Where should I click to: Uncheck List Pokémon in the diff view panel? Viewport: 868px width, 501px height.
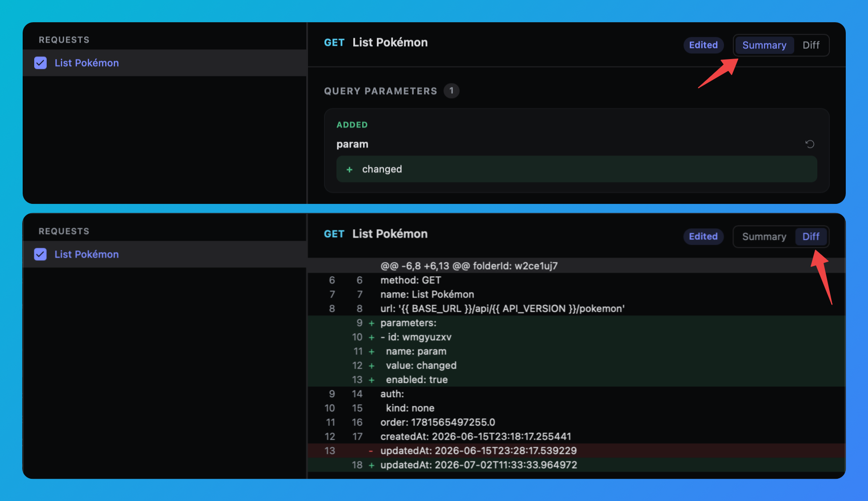tap(40, 254)
